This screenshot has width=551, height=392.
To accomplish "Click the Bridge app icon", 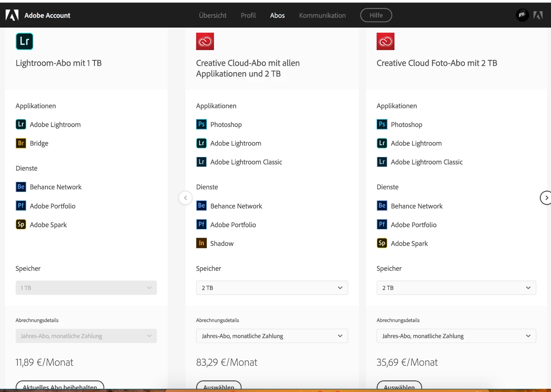I will 21,143.
